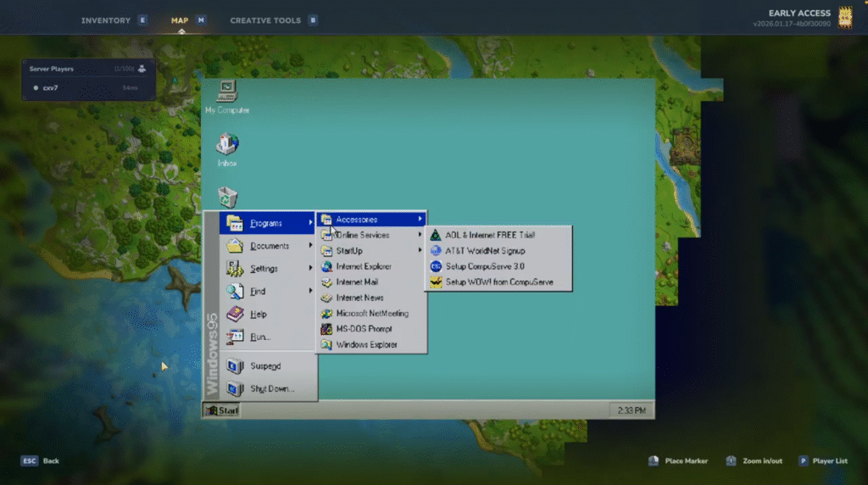The image size is (868, 485).
Task: Click the StartUp folder icon
Action: pos(326,251)
